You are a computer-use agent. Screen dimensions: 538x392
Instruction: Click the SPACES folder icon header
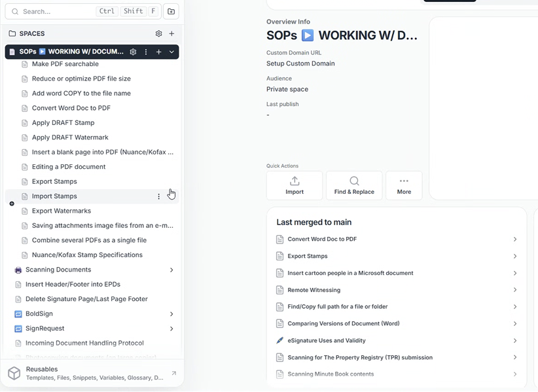[x=12, y=33]
